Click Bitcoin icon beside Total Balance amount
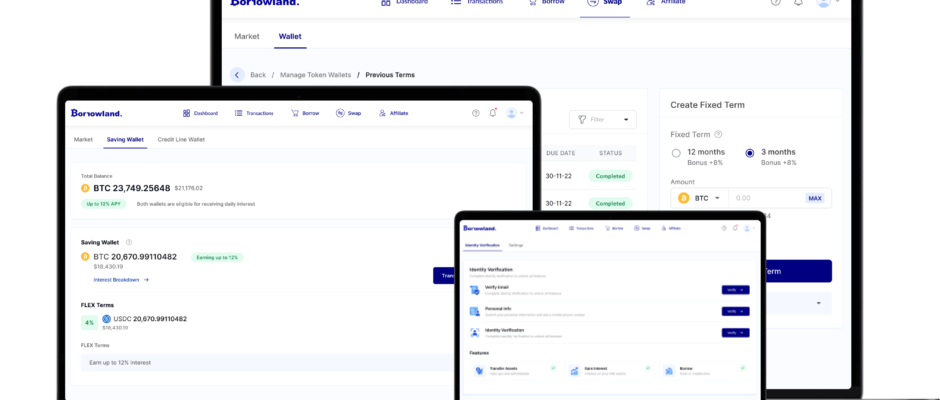Screen dimensions: 940x400 [85, 188]
